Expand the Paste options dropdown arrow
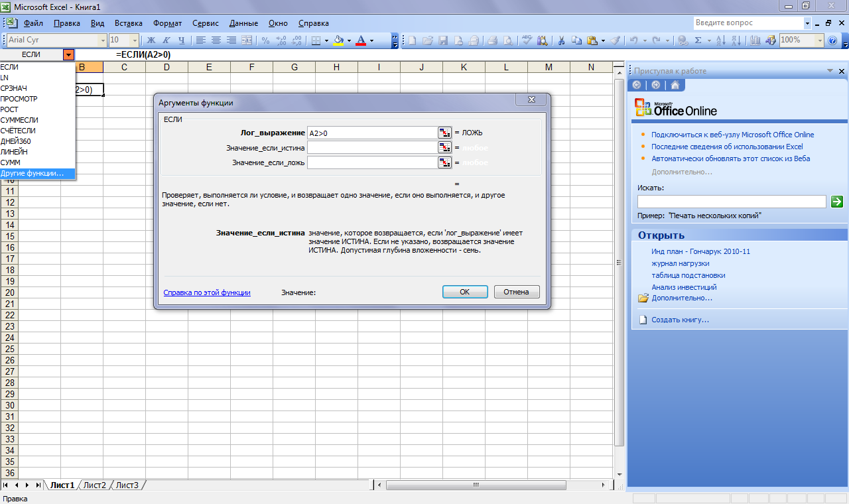This screenshot has height=504, width=849. [x=602, y=40]
